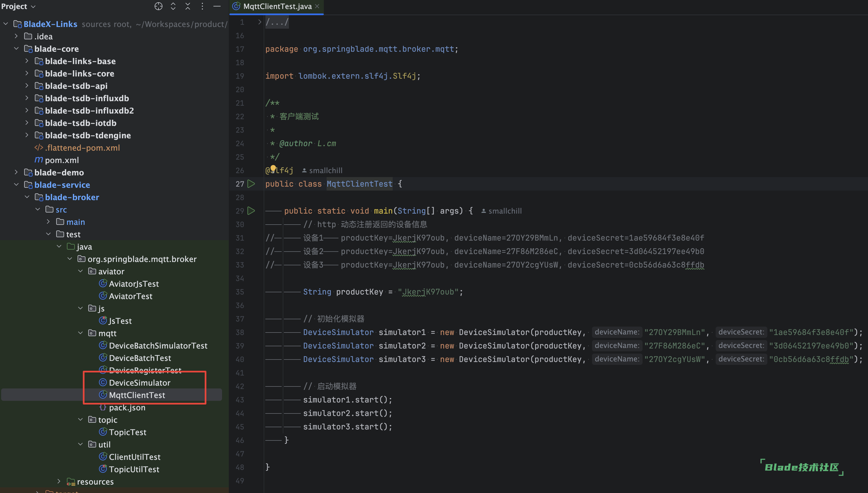This screenshot has width=868, height=493.
Task: Open TopicTest class
Action: click(x=123, y=432)
